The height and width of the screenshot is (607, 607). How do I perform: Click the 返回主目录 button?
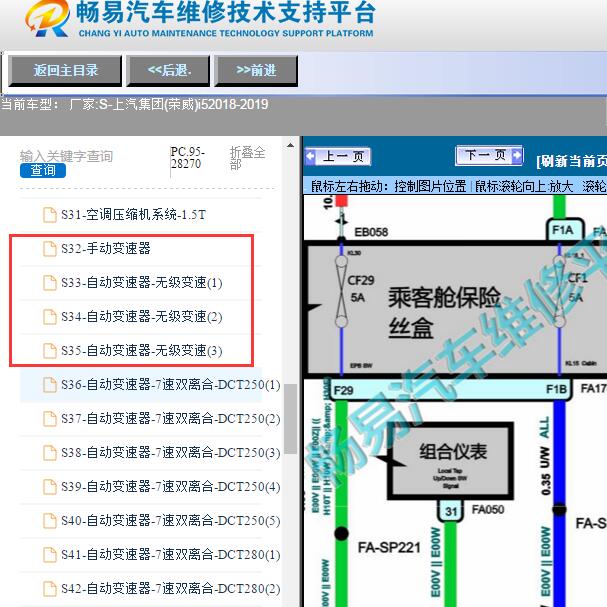pyautogui.click(x=65, y=70)
